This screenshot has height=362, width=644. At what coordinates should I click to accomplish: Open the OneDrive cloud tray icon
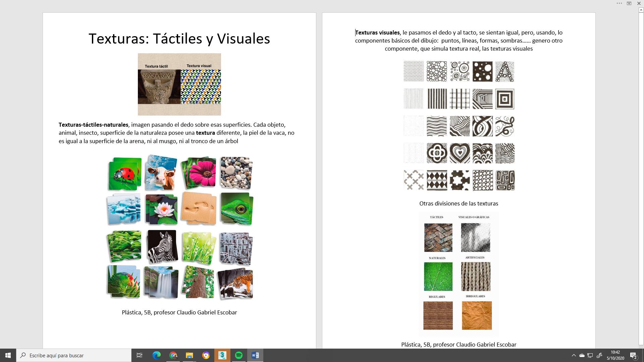(x=582, y=355)
